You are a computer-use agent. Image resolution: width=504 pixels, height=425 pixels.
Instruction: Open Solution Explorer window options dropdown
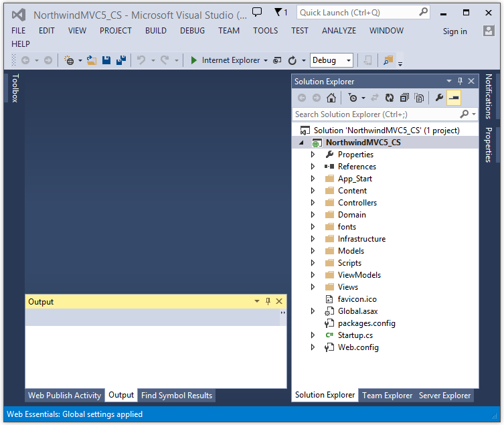click(x=449, y=81)
